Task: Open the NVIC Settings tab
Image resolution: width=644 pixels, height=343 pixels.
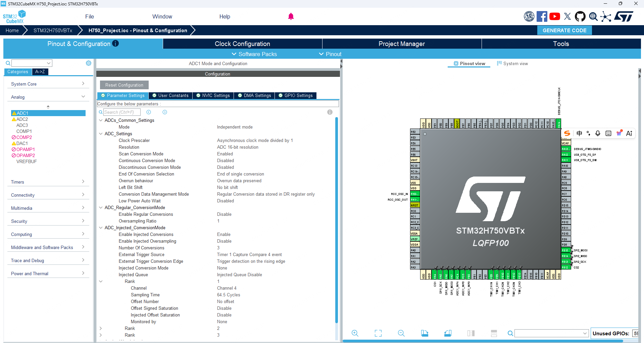Action: 213,95
